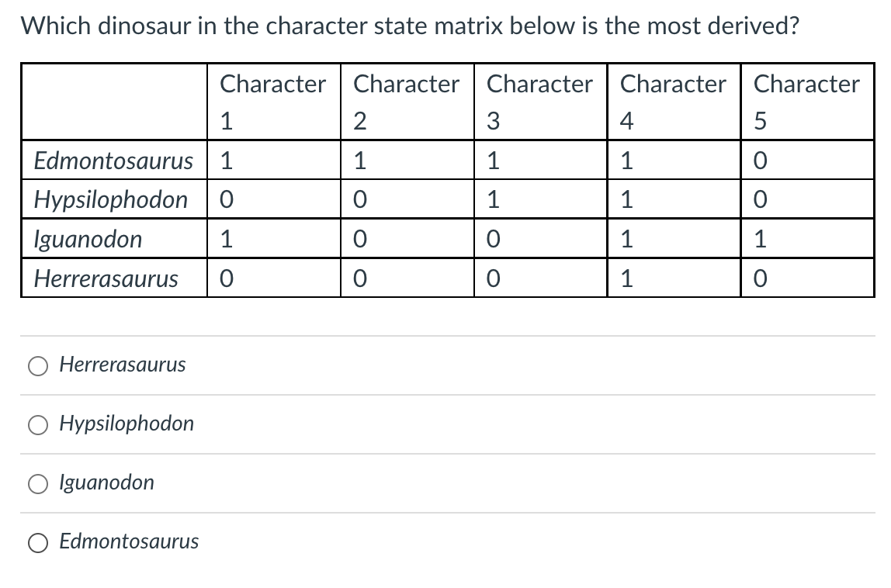Click the Character 3 column header
The width and height of the screenshot is (891, 588).
(540, 101)
